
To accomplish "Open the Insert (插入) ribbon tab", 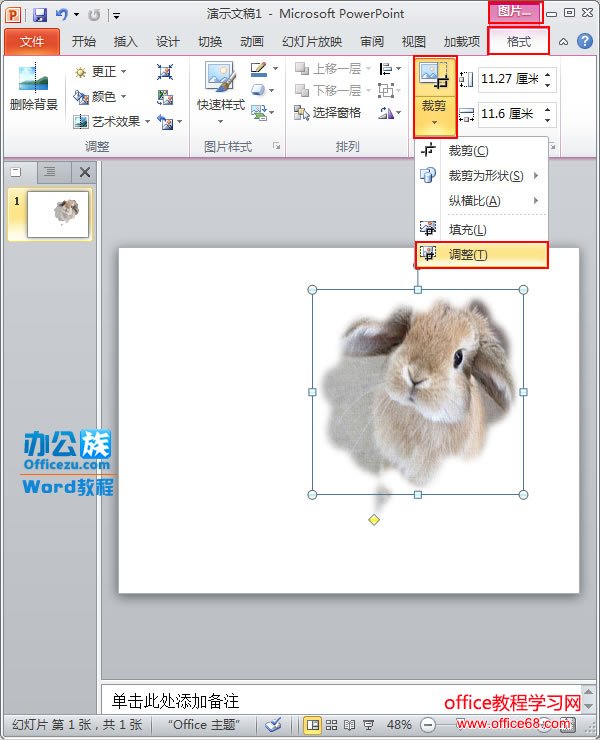I will (126, 42).
